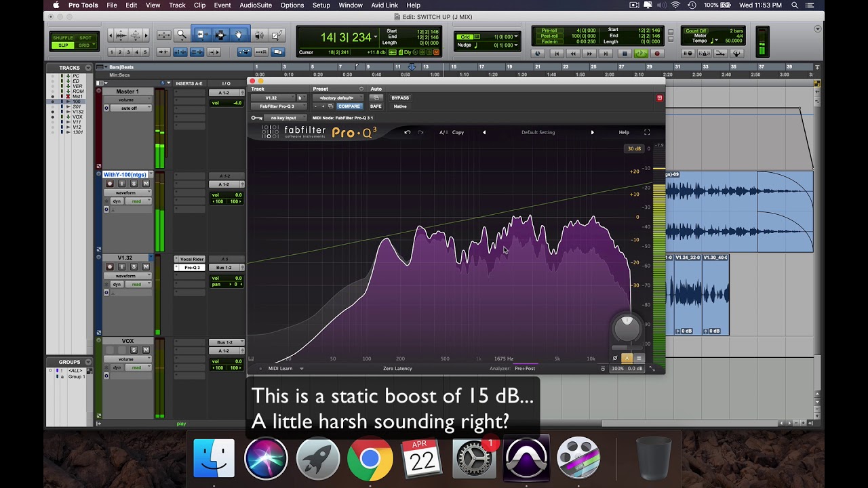Viewport: 868px width, 488px height.
Task: Click the Zoom Toggle icon
Action: [x=163, y=35]
